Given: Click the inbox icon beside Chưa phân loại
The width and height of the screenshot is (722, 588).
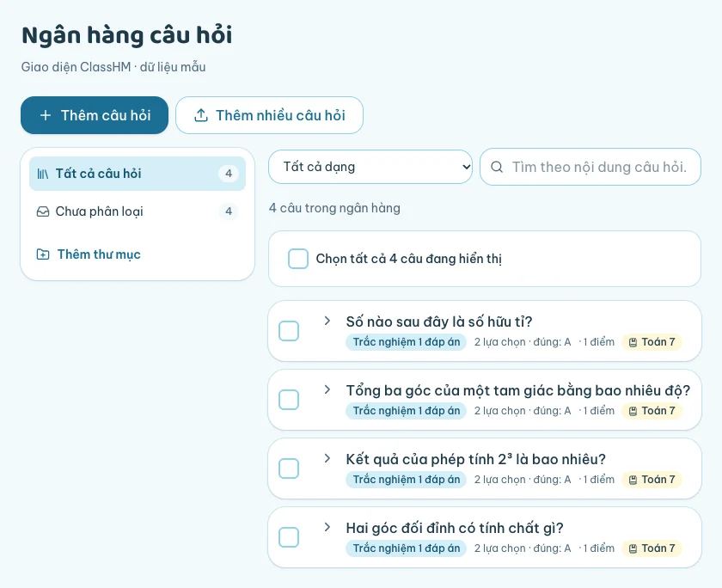Looking at the screenshot, I should pos(43,211).
